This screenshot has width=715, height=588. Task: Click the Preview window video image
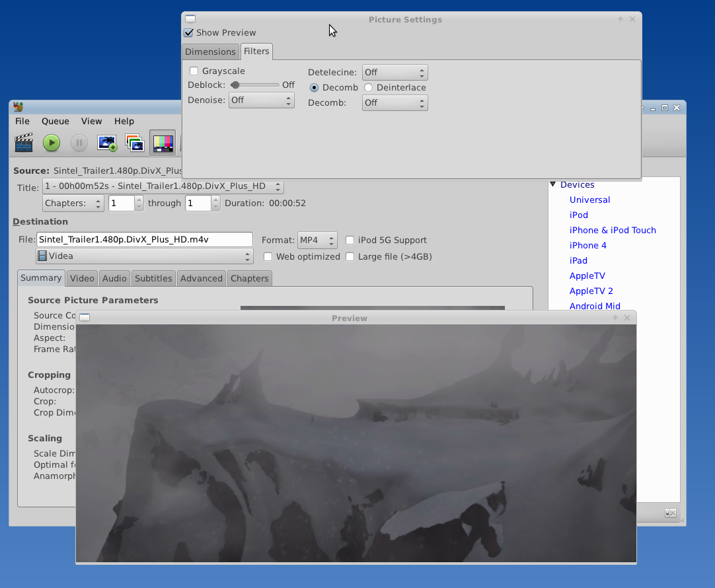(x=356, y=443)
